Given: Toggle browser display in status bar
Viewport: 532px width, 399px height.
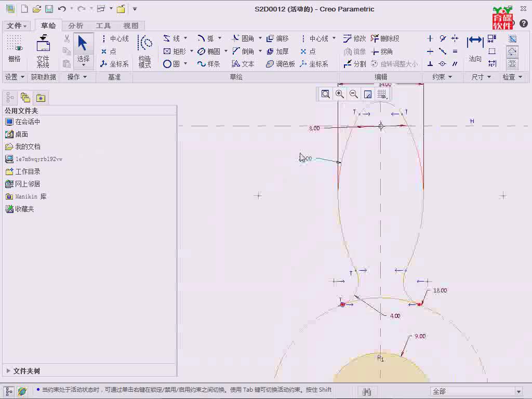Looking at the screenshot, I should (22, 392).
